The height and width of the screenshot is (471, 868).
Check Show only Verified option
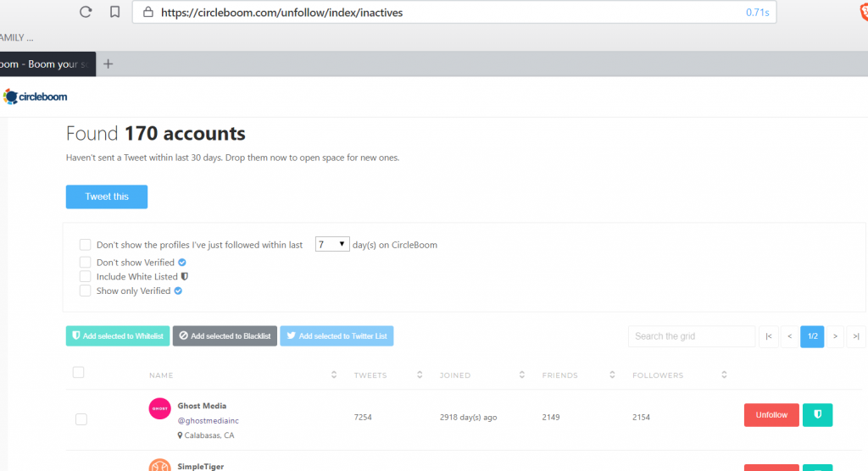85,291
